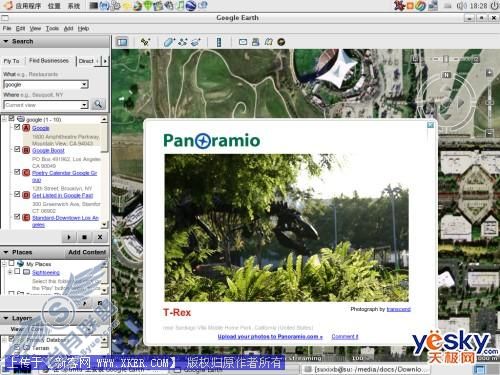This screenshot has width=500, height=375.
Task: Check the Sightseeing folder checkbox
Action: (17, 272)
